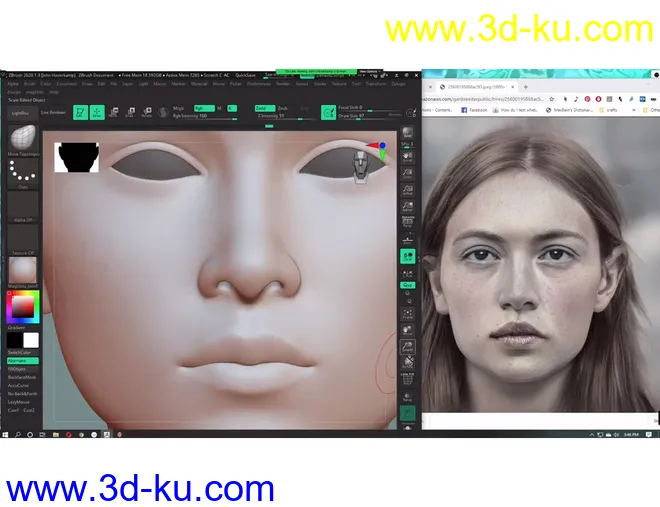Click the sculptris sphere icon beside Rotate

(x=163, y=112)
